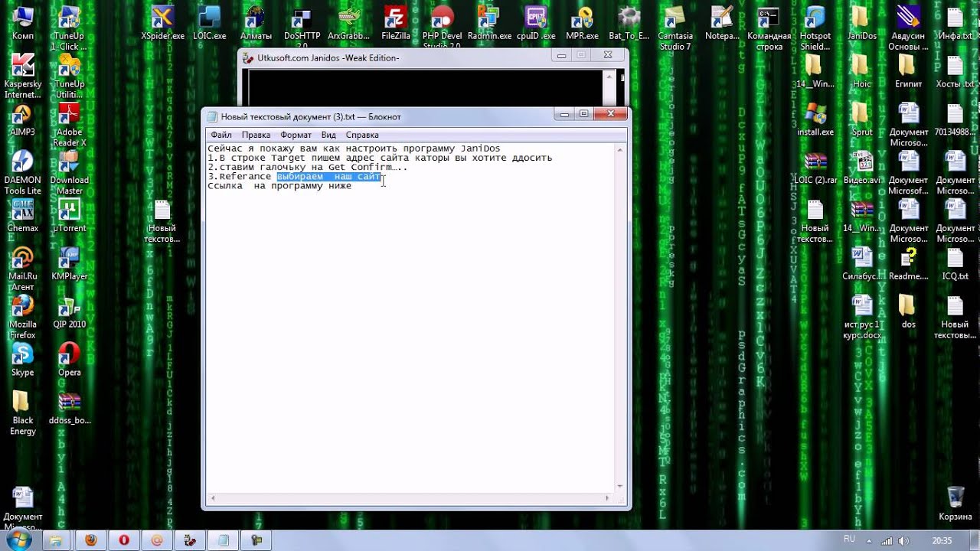Select the Sprut folder on desktop

point(862,119)
